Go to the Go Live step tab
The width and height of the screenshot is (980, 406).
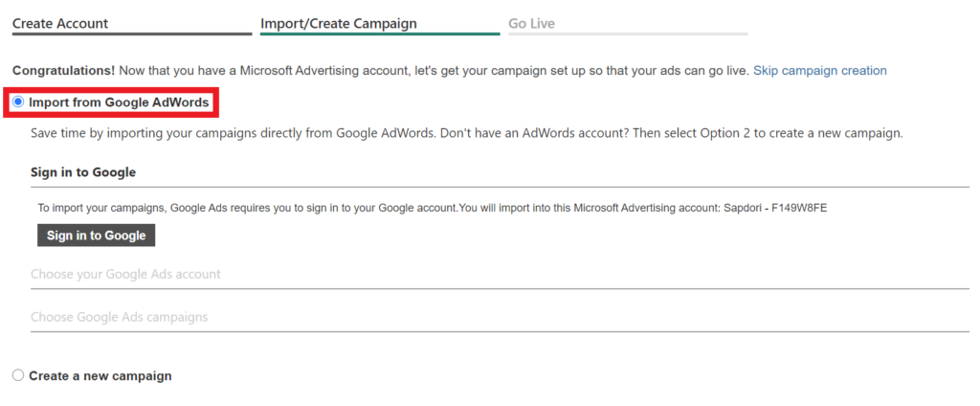tap(531, 23)
